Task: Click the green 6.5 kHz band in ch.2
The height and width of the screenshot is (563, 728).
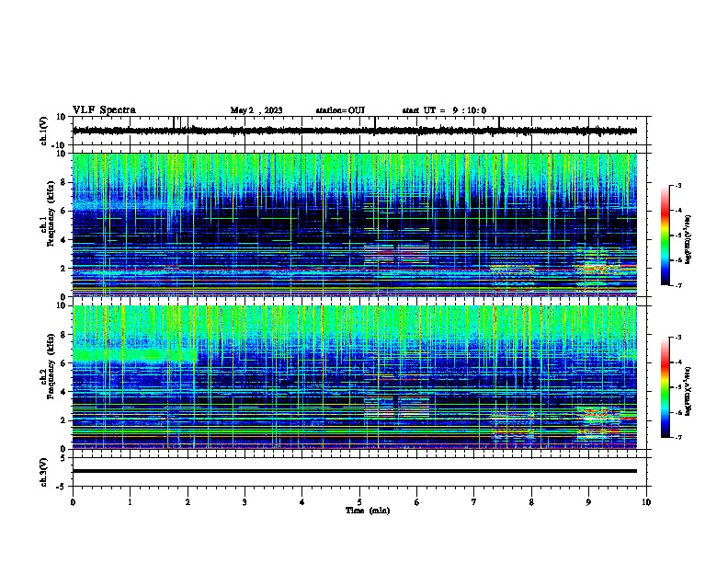Action: click(134, 356)
